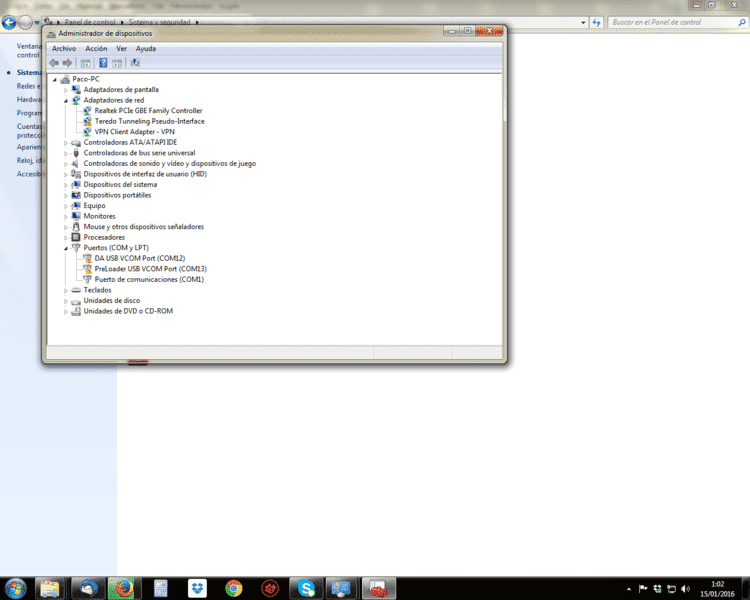This screenshot has height=600, width=750.
Task: Open Dropbox from the taskbar
Action: [x=197, y=588]
